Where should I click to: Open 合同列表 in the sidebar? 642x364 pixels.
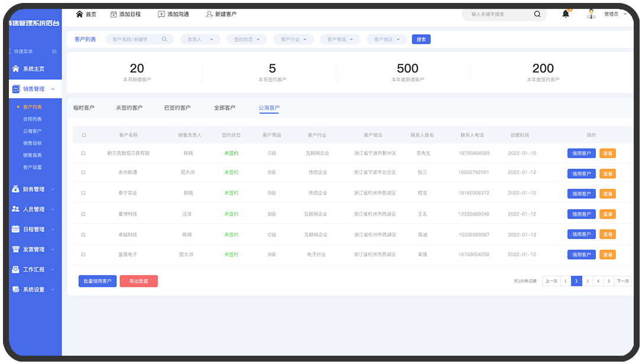(32, 120)
